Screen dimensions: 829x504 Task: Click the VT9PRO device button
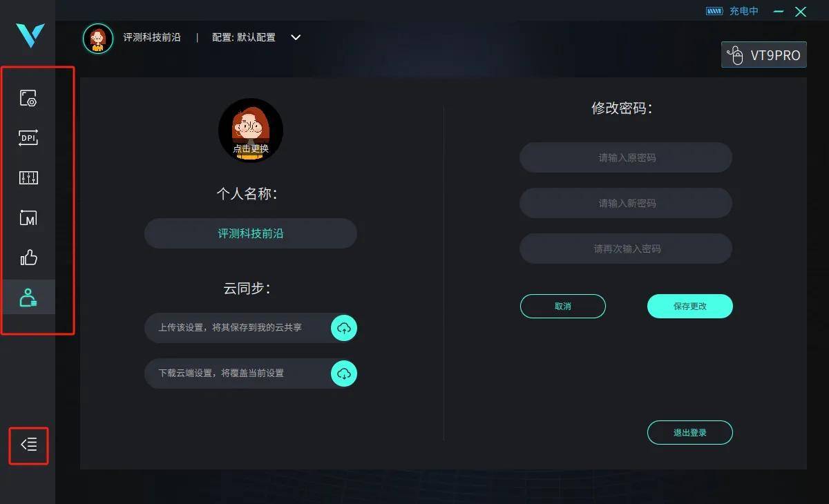click(x=764, y=55)
